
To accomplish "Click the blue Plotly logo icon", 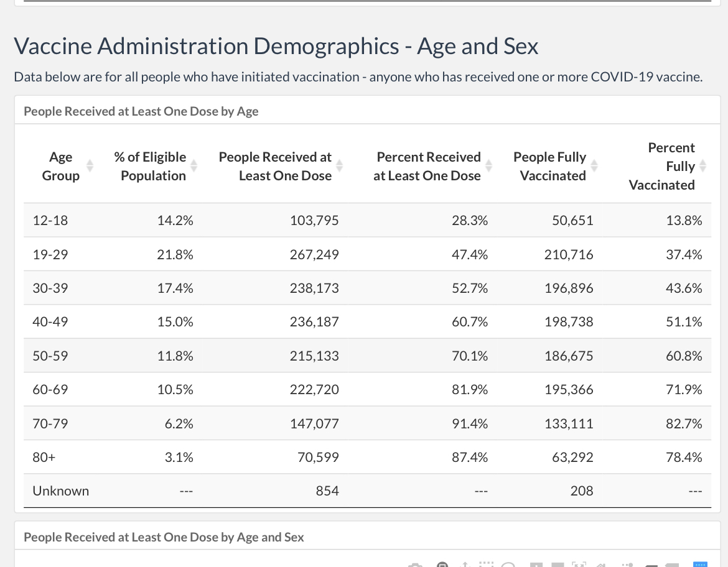I will [700, 565].
